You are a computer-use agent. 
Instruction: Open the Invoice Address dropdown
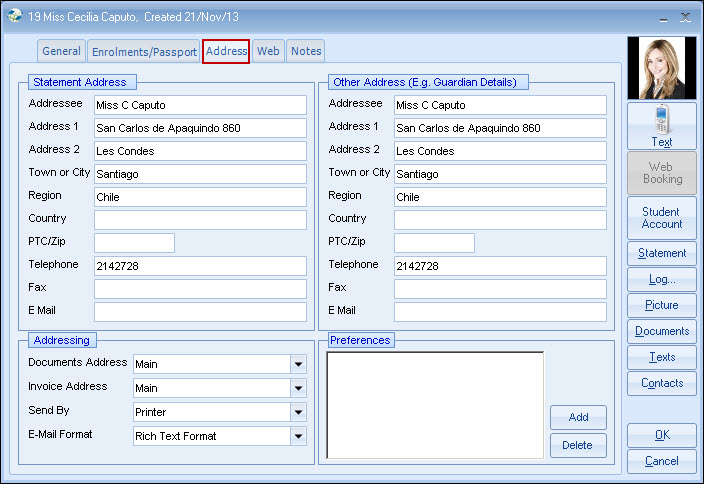coord(298,389)
